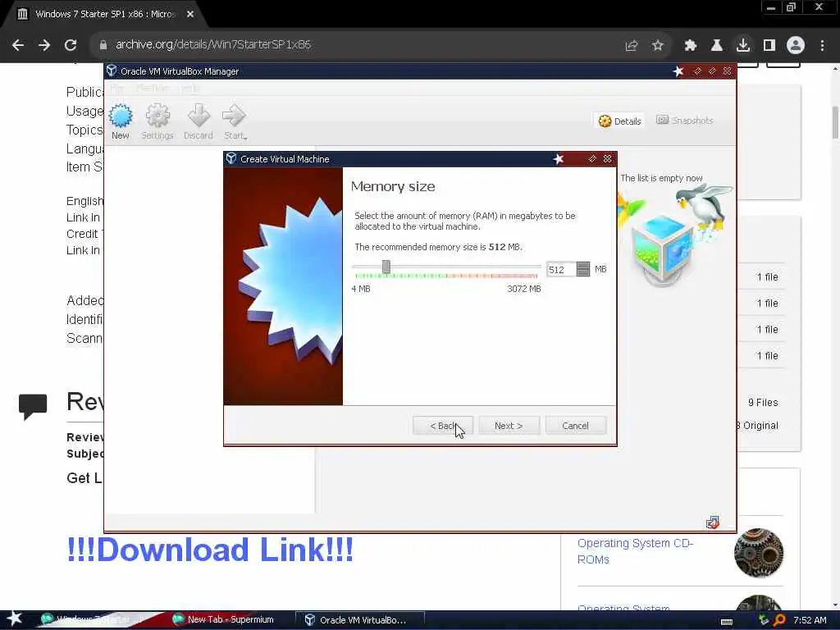Open the browser profile avatar

[796, 46]
